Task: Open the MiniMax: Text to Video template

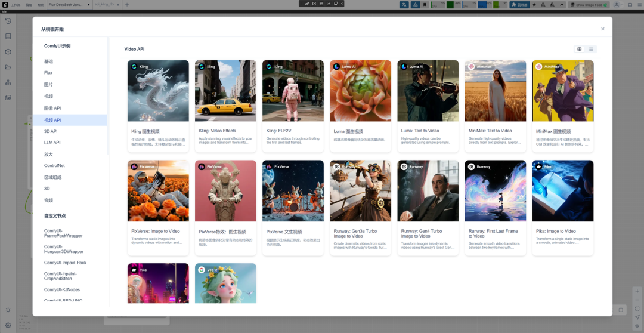Action: tap(496, 106)
